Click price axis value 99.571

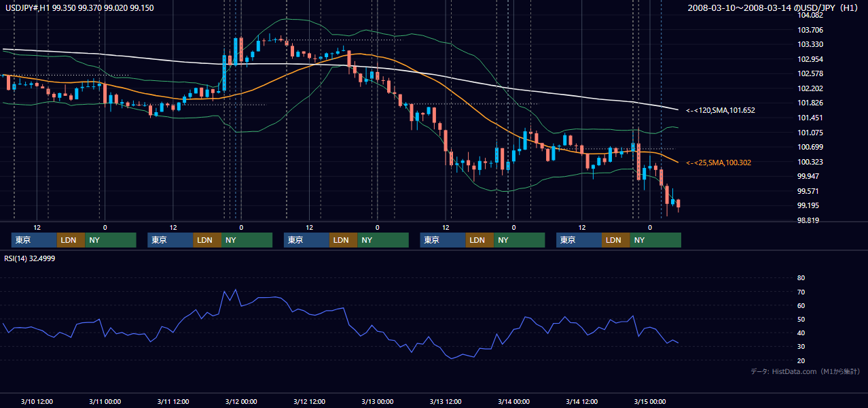(808, 191)
